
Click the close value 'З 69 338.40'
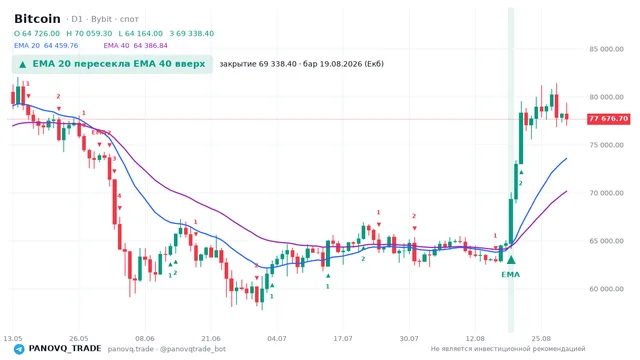click(191, 33)
